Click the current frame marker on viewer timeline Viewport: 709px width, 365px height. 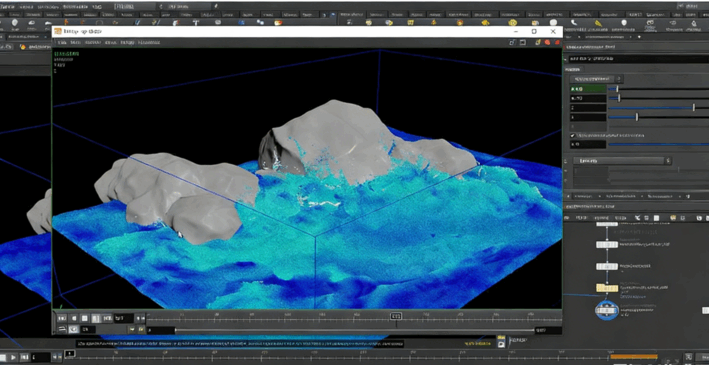tap(396, 316)
